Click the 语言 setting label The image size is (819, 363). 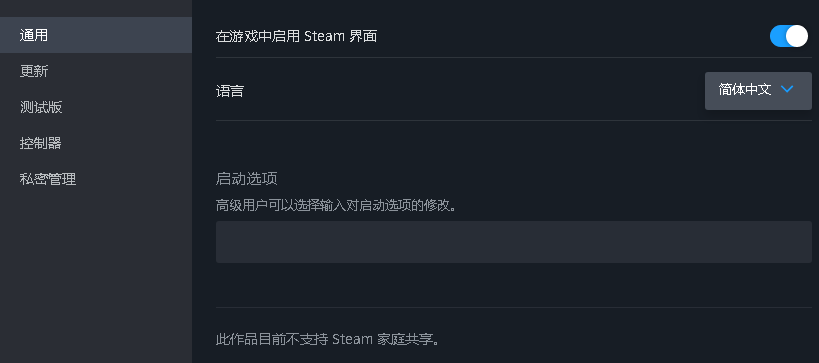point(229,91)
